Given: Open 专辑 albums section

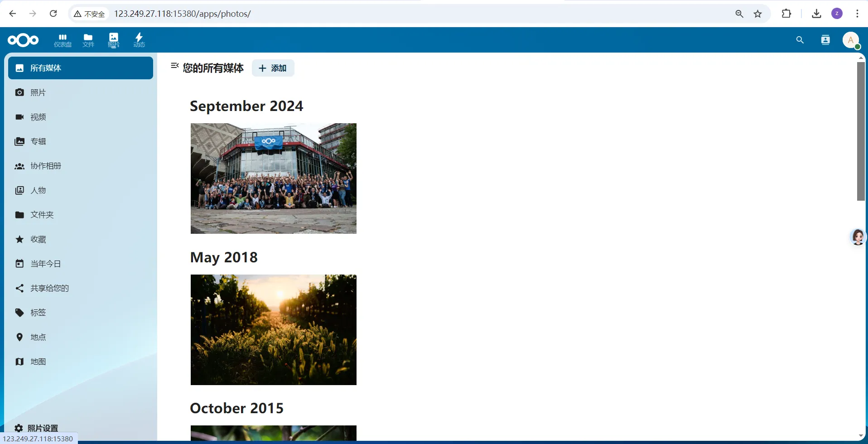Looking at the screenshot, I should point(81,141).
